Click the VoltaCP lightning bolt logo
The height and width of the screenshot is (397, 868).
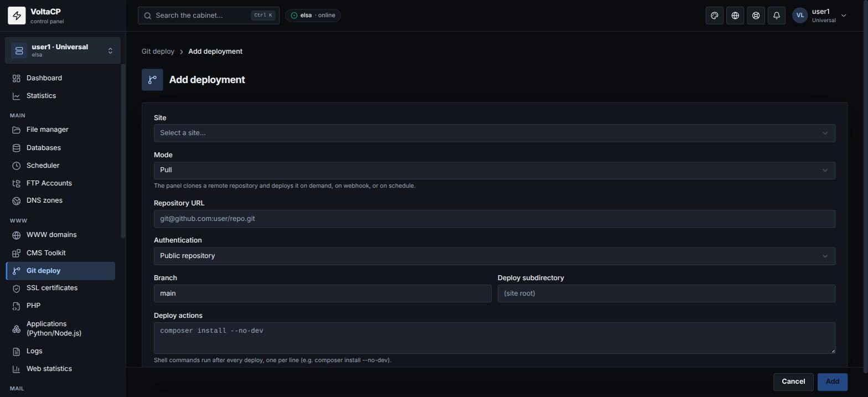[17, 16]
